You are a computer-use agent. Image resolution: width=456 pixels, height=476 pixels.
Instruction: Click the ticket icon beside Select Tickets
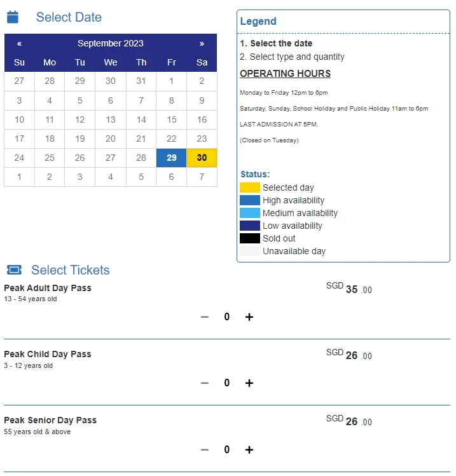coord(14,270)
